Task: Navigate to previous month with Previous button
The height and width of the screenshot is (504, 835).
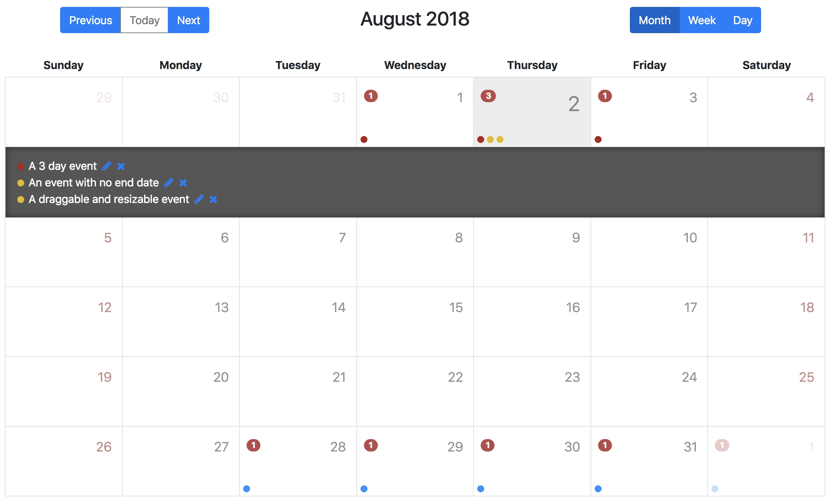Action: point(91,20)
